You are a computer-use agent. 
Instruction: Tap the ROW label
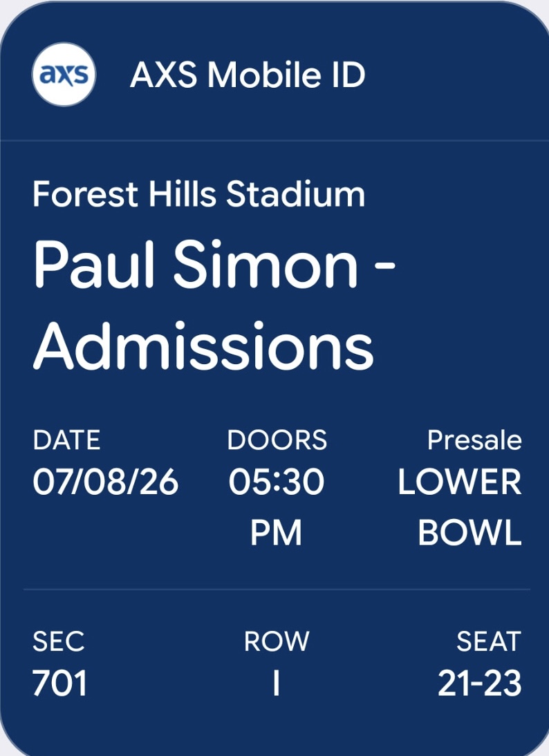click(x=277, y=641)
